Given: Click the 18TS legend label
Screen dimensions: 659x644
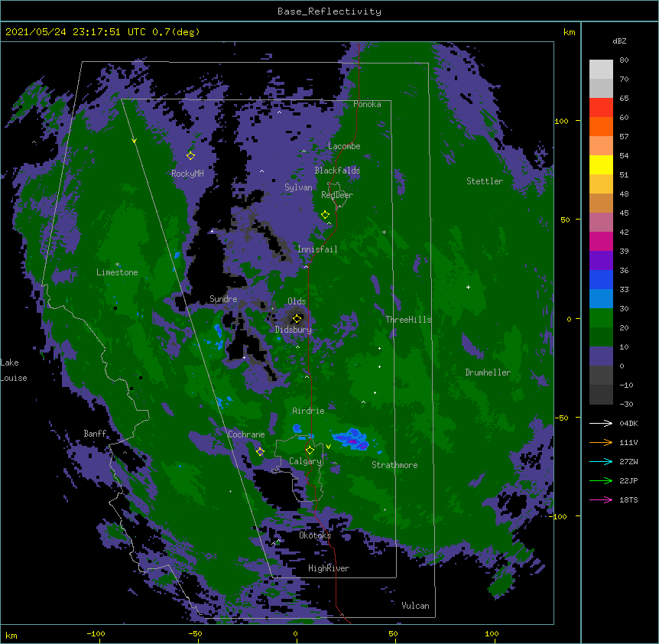Looking at the screenshot, I should pos(628,499).
